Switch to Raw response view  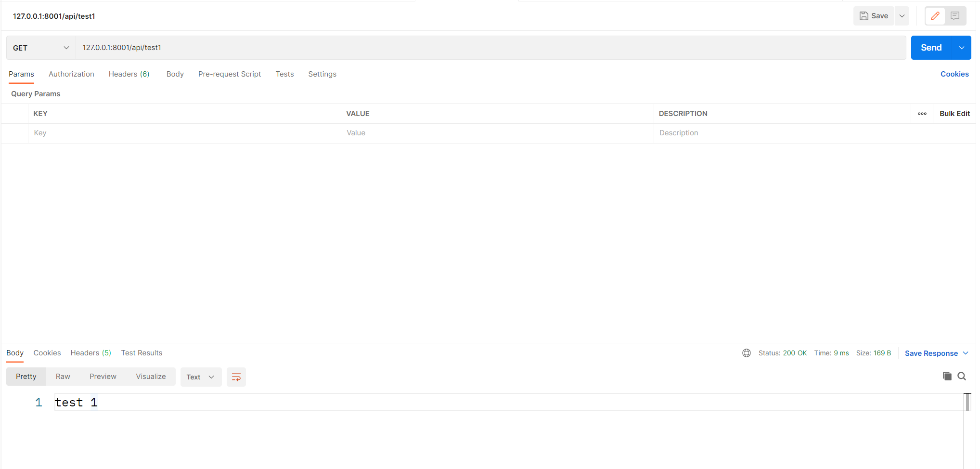[x=63, y=377]
